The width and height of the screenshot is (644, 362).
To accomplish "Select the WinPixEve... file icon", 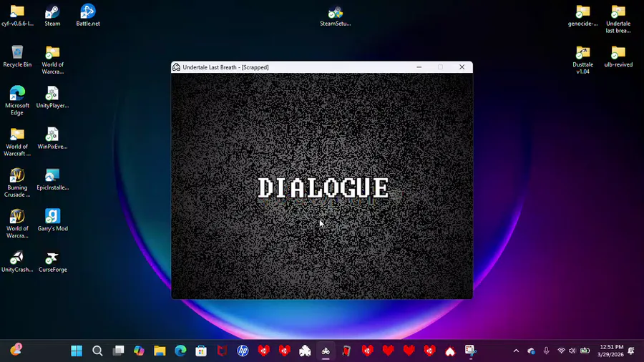I will point(52,139).
